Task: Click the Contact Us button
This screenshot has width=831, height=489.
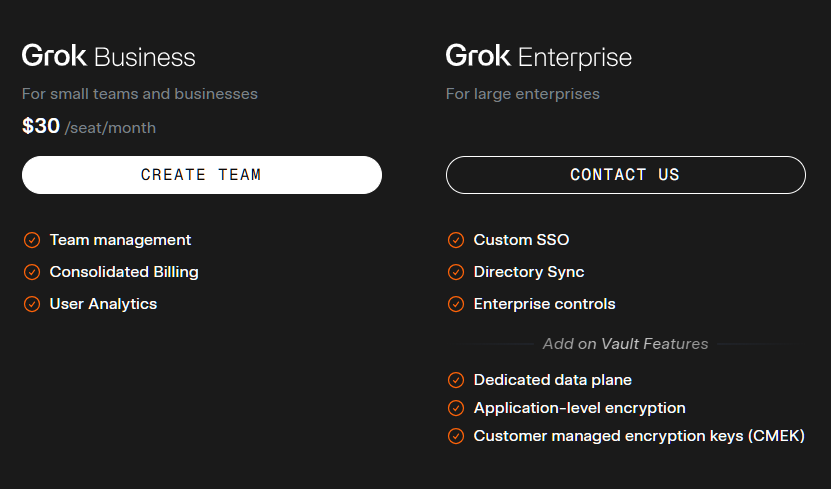Action: click(x=625, y=175)
